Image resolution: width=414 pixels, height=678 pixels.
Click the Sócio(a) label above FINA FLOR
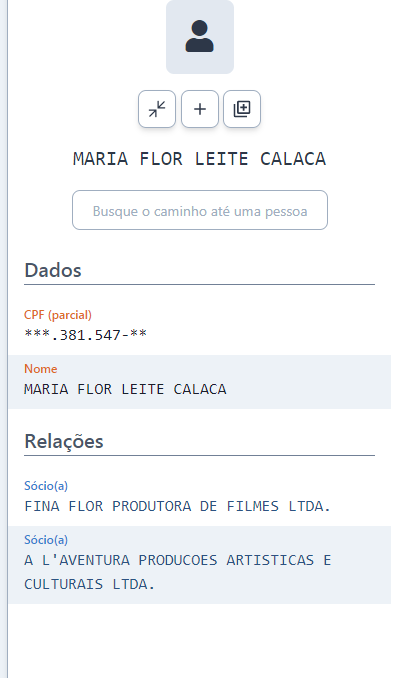pyautogui.click(x=46, y=486)
